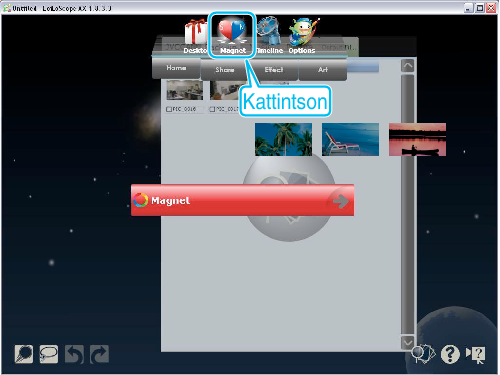Image resolution: width=500 pixels, height=375 pixels.
Task: Check the PIC_0017 thumbnail checkbox
Action: [x=212, y=109]
